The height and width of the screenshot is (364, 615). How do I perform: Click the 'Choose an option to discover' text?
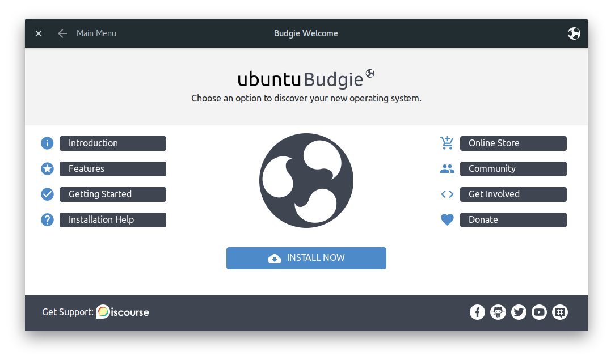coord(306,98)
